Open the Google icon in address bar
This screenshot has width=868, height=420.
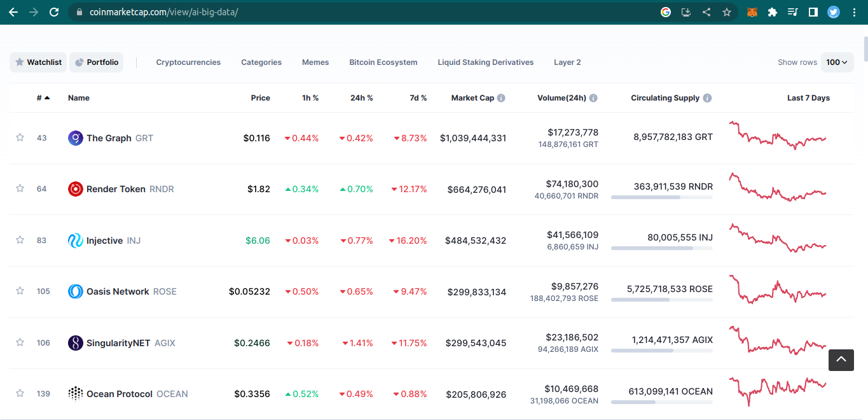[666, 12]
